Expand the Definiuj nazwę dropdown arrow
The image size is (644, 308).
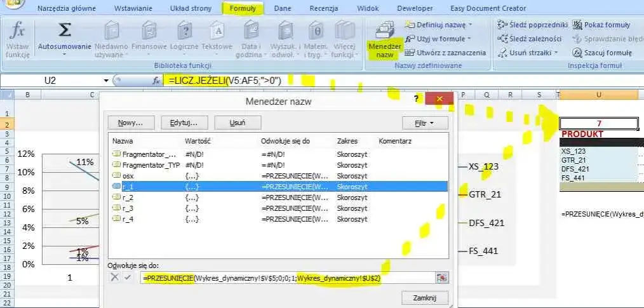tap(470, 25)
